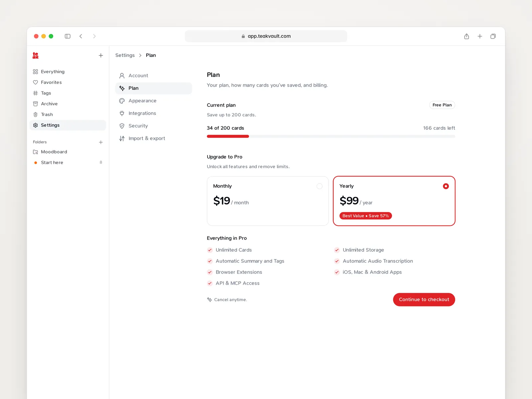
Task: Click the 'Cancel anytime.' text
Action: pos(230,300)
